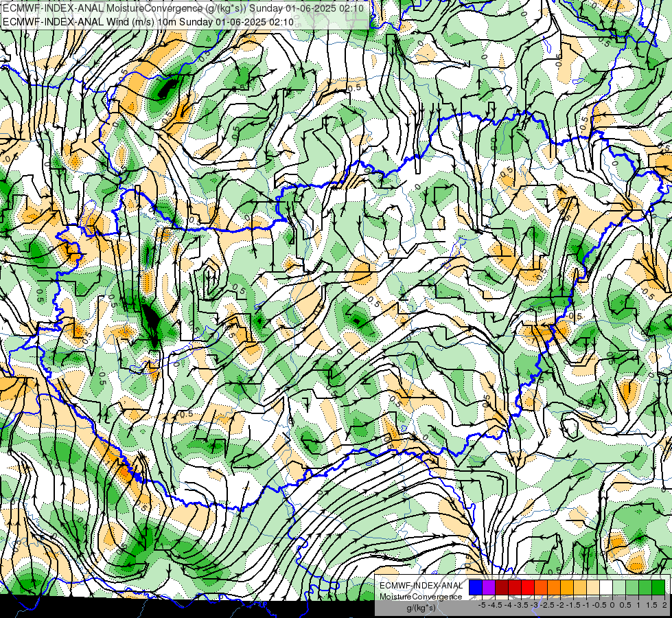Select the pale peach swatch between -1 and -0.5
This screenshot has height=618, width=672.
pyautogui.click(x=593, y=588)
